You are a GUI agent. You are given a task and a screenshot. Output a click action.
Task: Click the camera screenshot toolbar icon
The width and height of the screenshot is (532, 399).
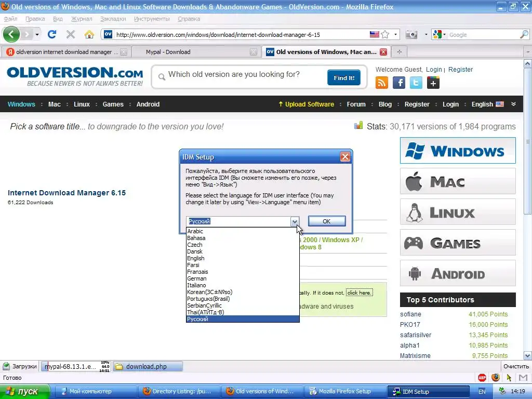pos(411,35)
